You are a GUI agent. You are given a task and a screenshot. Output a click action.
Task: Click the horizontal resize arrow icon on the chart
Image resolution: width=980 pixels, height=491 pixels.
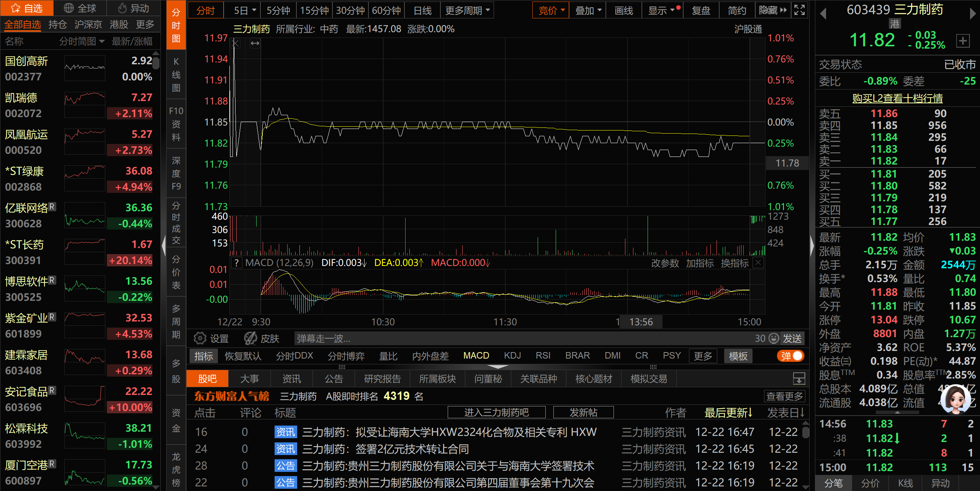tap(255, 44)
